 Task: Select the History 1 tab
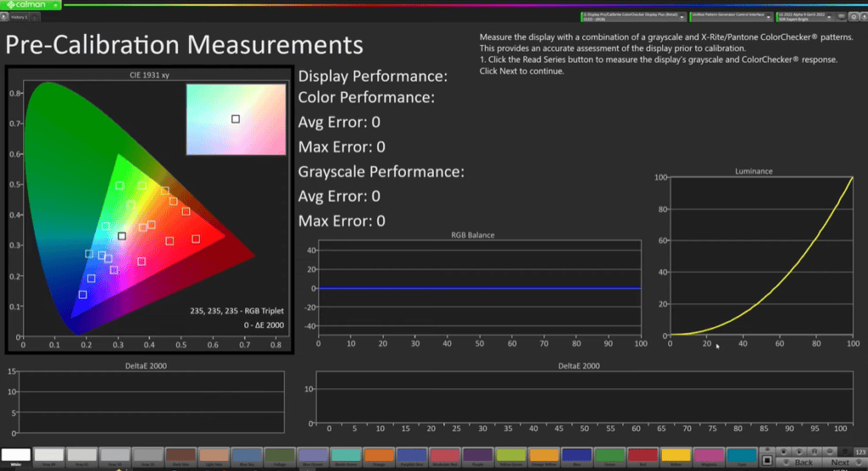tap(19, 17)
